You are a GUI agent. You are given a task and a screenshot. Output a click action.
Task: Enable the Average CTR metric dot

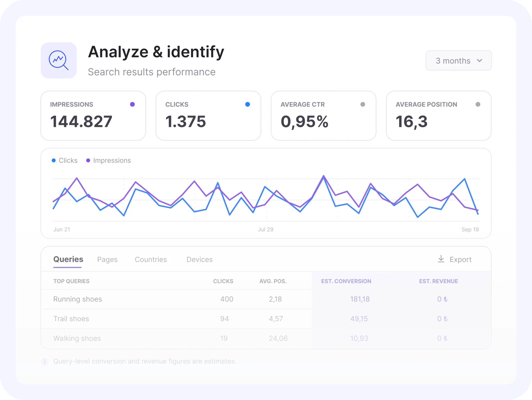click(x=363, y=104)
